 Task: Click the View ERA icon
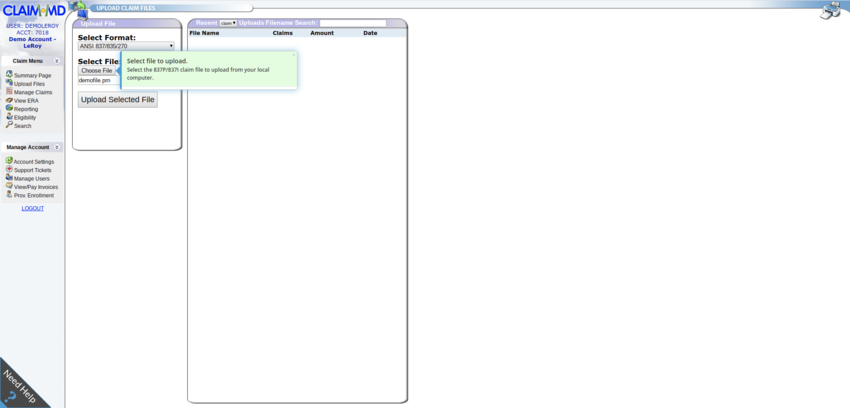click(x=9, y=100)
